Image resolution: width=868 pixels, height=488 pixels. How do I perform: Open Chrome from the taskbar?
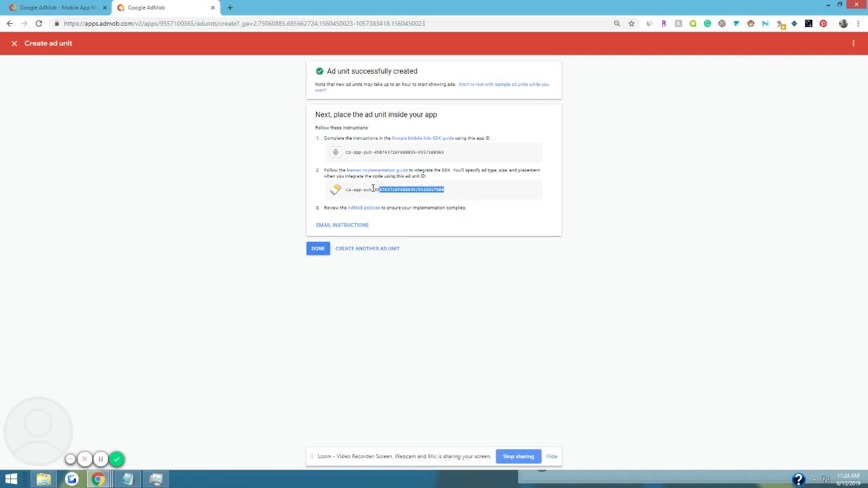(98, 479)
